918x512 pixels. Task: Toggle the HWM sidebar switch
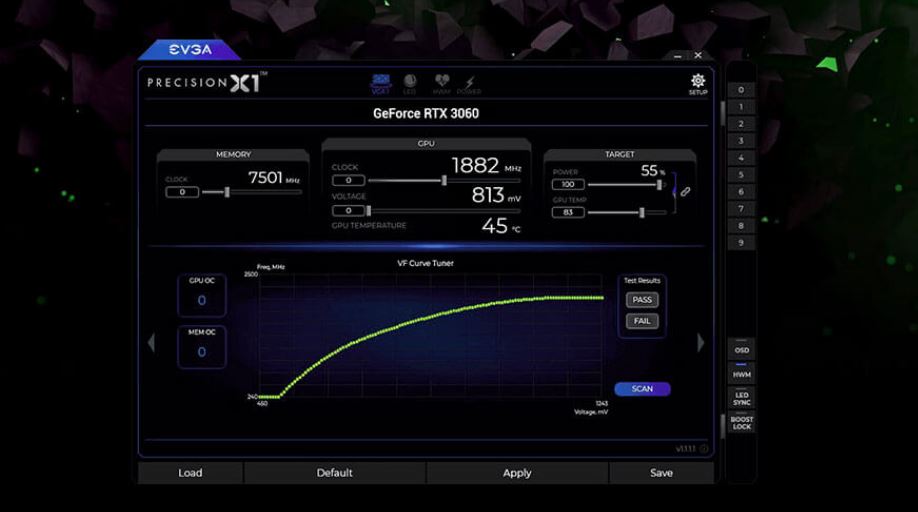coord(741,373)
